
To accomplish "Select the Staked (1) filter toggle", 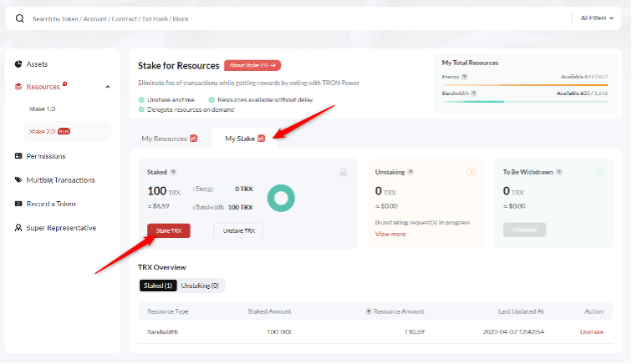I will point(157,286).
